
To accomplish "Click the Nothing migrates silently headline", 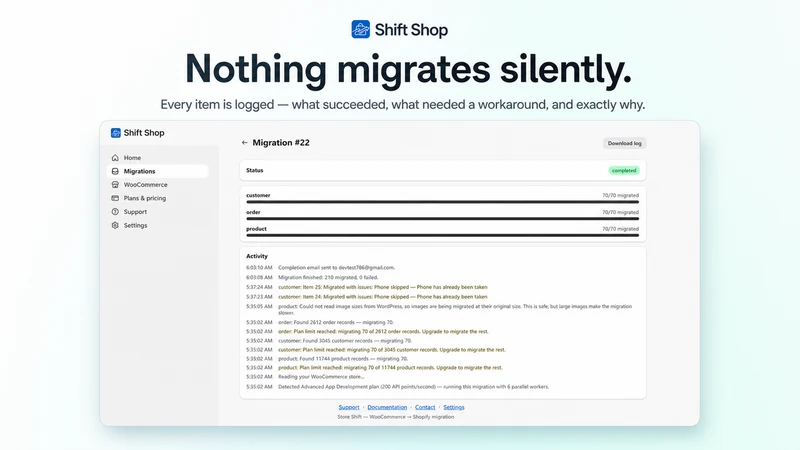I will pos(408,69).
